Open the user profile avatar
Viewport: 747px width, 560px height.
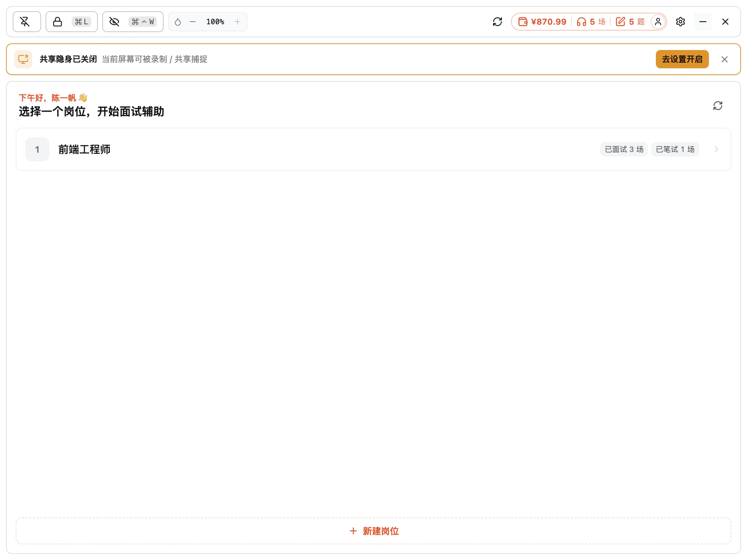658,22
